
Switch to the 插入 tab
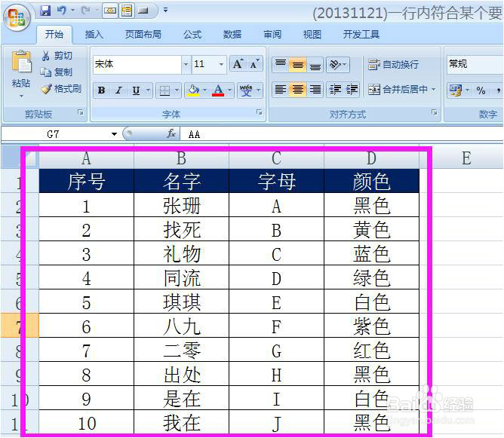[x=94, y=34]
